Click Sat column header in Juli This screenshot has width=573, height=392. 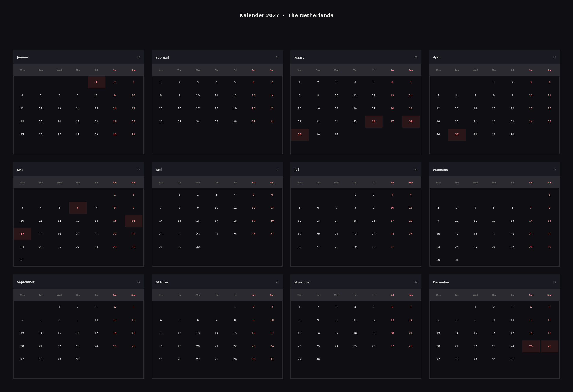point(392,183)
